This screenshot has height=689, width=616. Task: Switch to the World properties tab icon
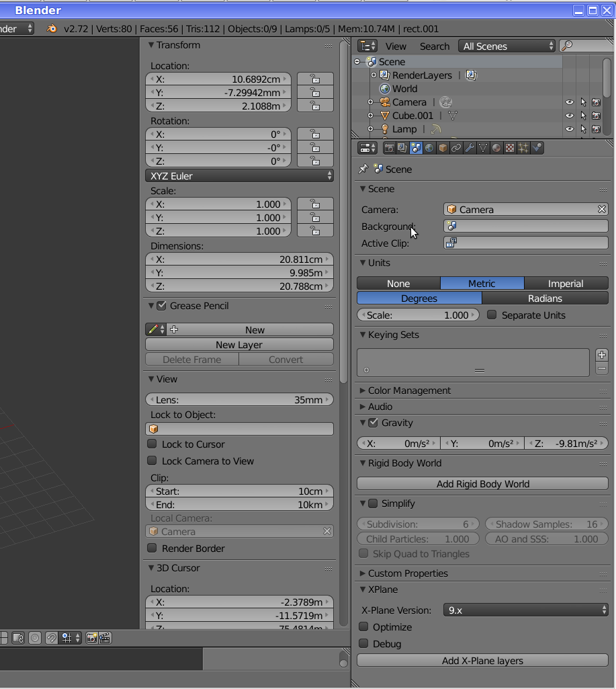pos(429,148)
